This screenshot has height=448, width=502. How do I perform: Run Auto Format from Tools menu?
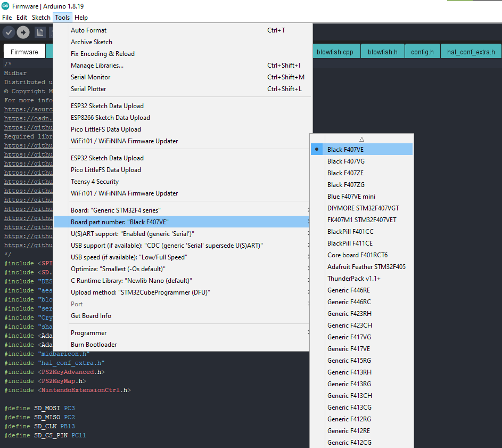(182, 30)
